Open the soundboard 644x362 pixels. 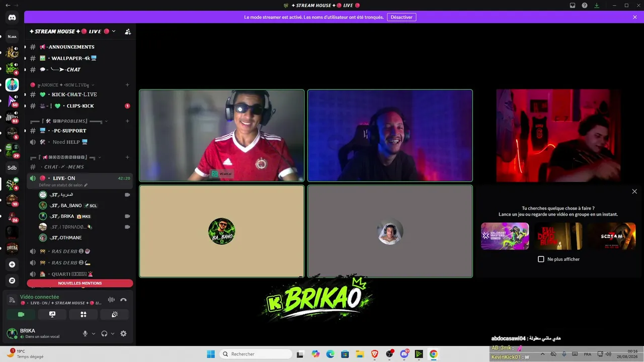click(115, 314)
